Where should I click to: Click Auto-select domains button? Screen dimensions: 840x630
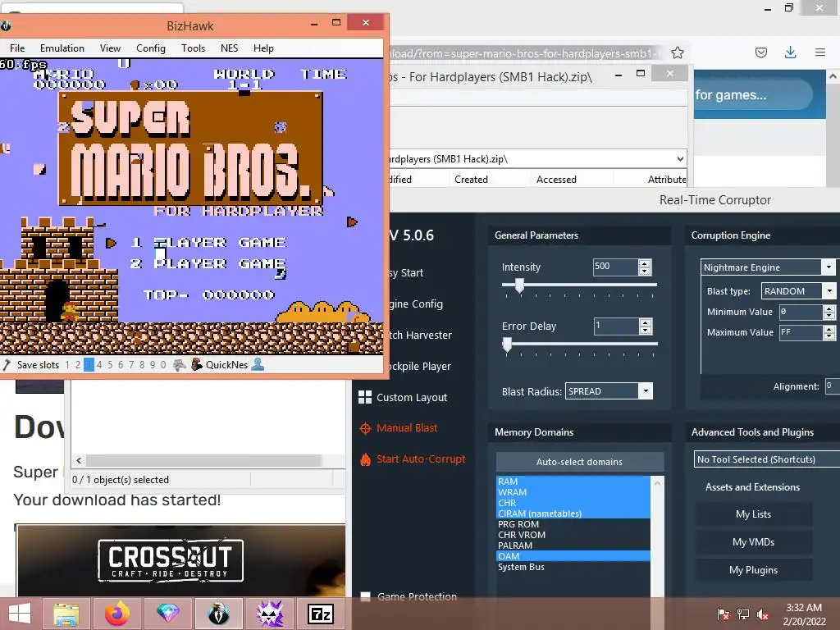pos(580,461)
